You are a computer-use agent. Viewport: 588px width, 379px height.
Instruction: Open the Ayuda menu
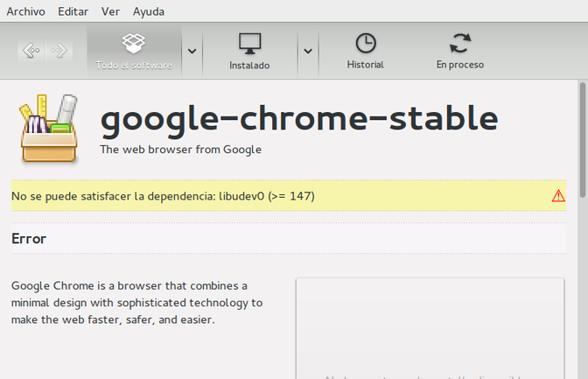pos(148,11)
